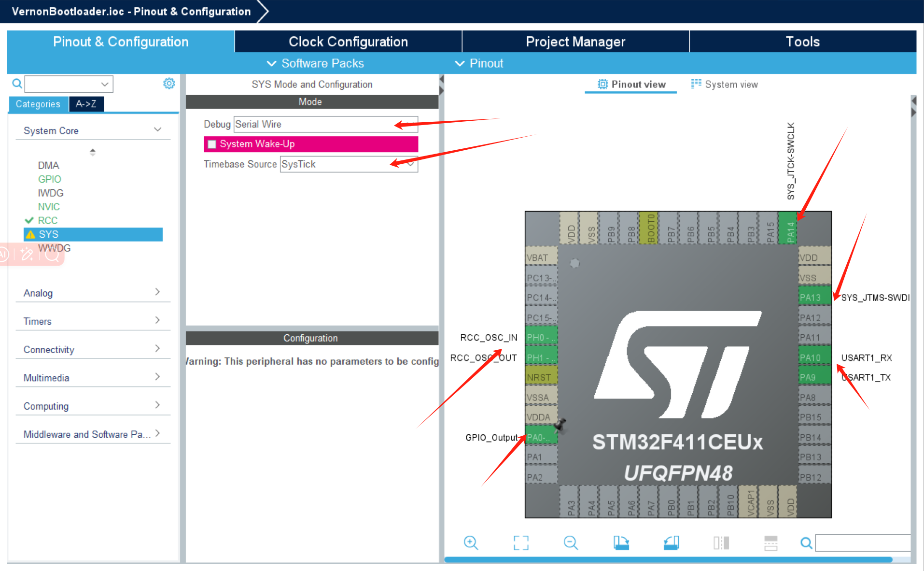Open the Pinout dropdown menu
The image size is (924, 571).
[x=479, y=63]
